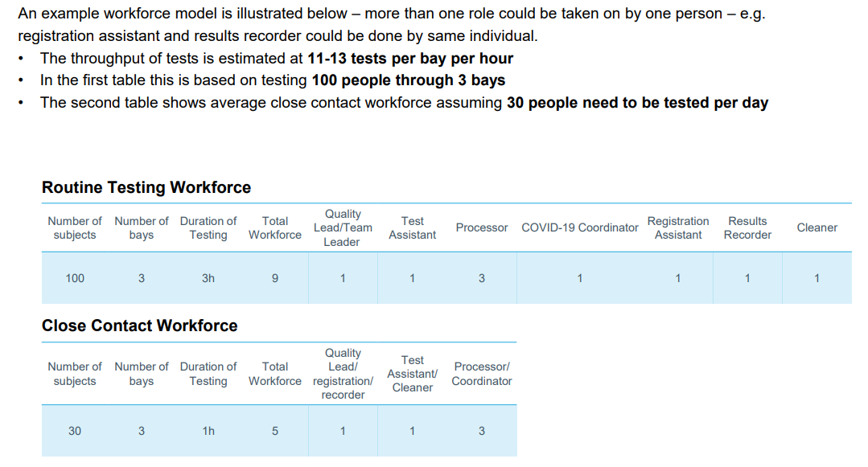Click the Cleaner column header
This screenshot has height=467, width=868.
pos(817,228)
